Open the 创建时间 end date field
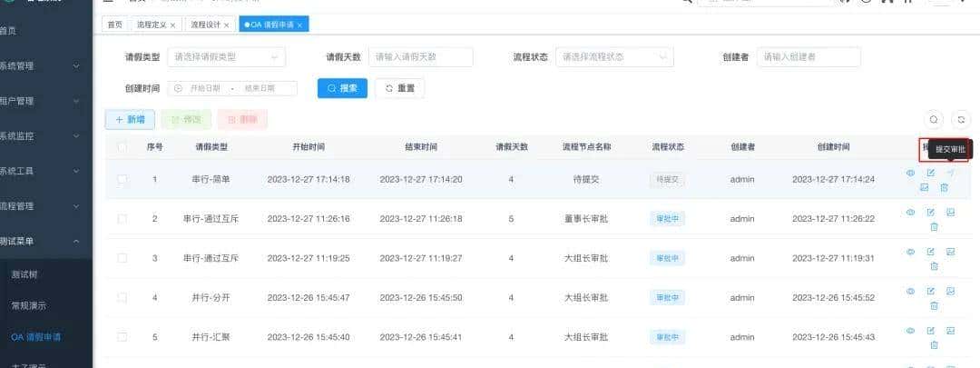The width and height of the screenshot is (980, 368). coord(261,88)
